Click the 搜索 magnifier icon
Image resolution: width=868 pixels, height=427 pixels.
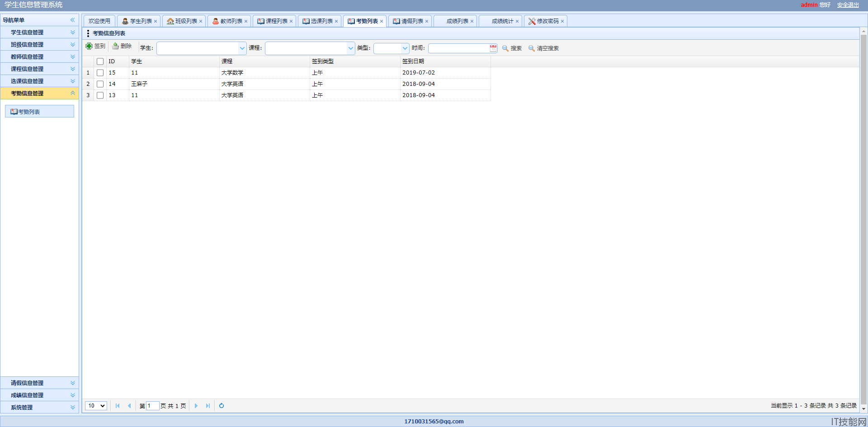coord(505,48)
